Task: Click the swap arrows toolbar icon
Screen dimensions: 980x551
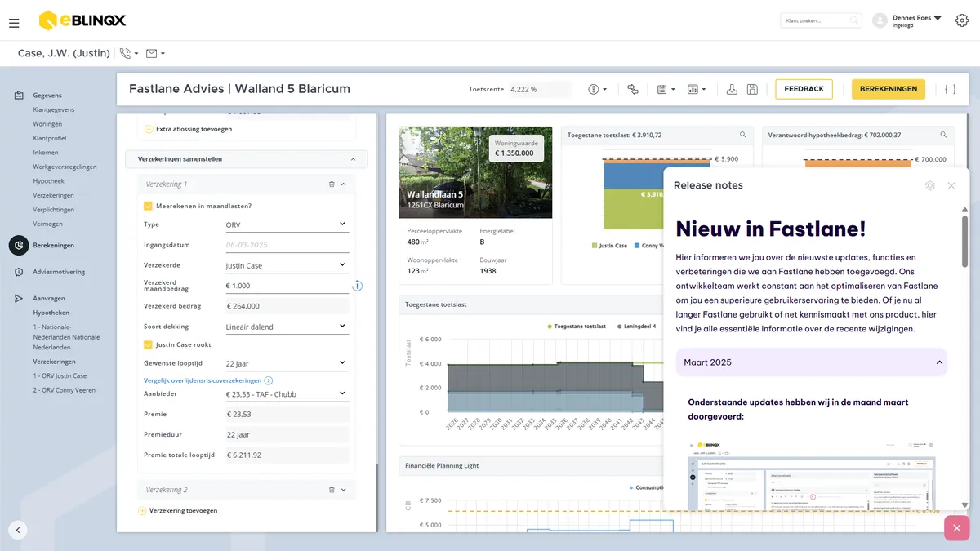Action: 632,89
